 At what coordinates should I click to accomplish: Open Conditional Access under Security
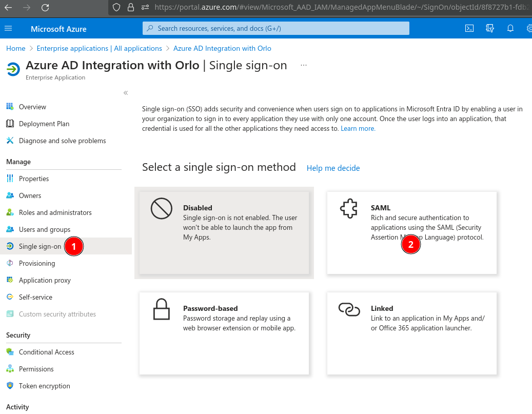coord(47,352)
